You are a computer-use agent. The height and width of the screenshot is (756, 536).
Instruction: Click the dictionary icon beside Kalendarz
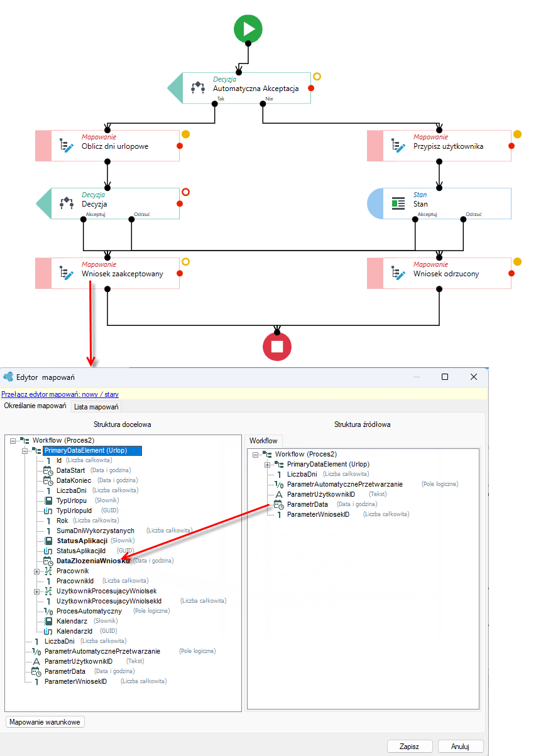(x=48, y=621)
